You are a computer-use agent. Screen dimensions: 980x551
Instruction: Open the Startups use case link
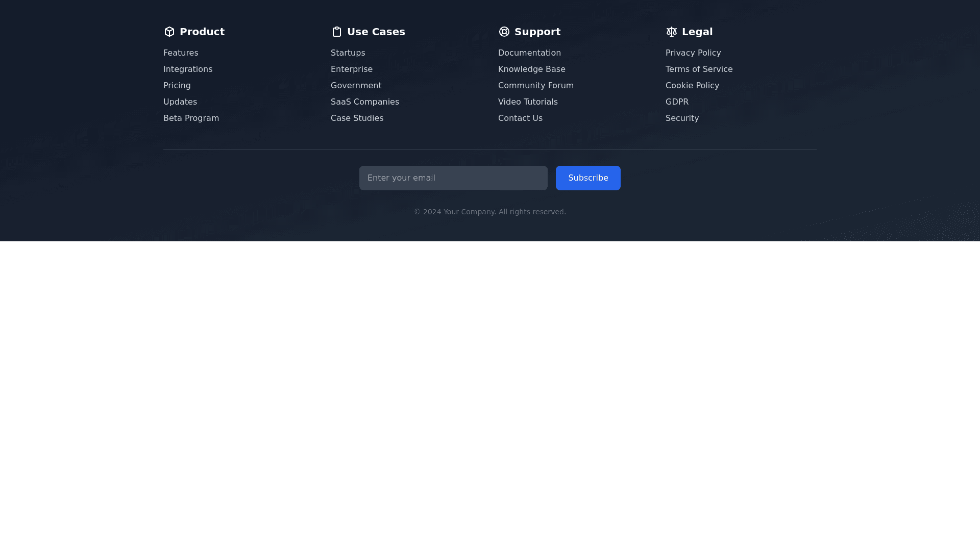348,53
